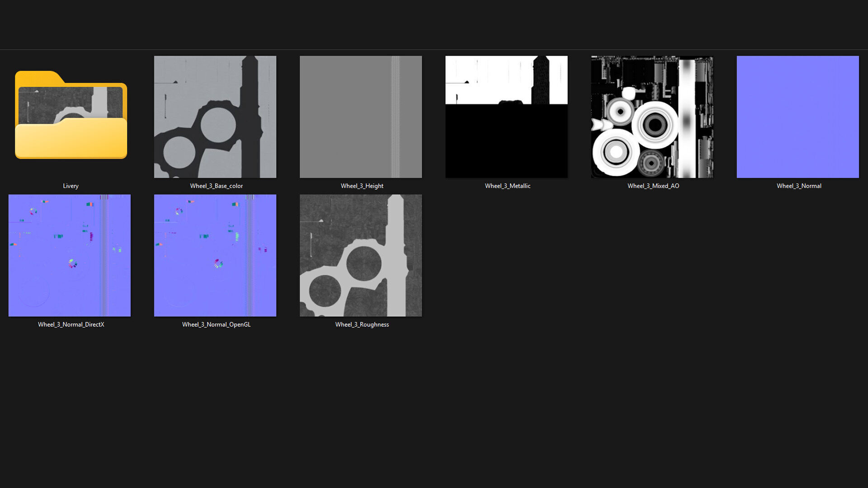This screenshot has width=868, height=488.
Task: Click the Wheel_3_Normal_DirectX name label
Action: [71, 324]
